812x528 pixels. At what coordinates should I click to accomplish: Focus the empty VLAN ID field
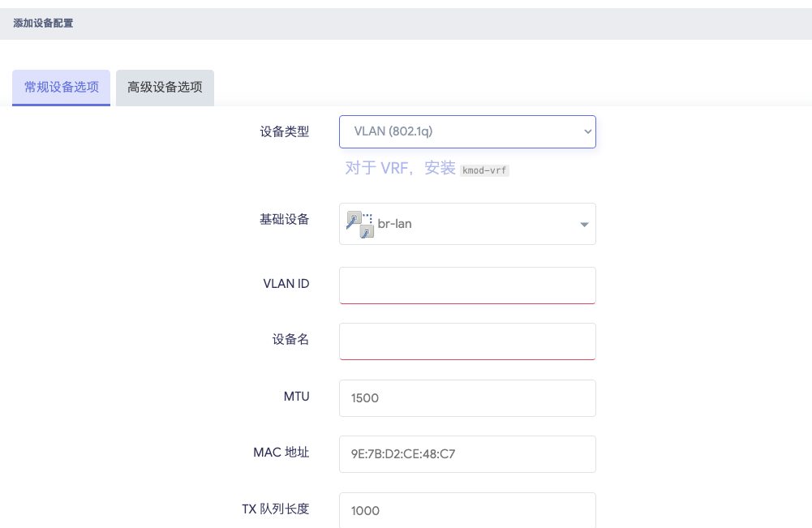click(467, 285)
